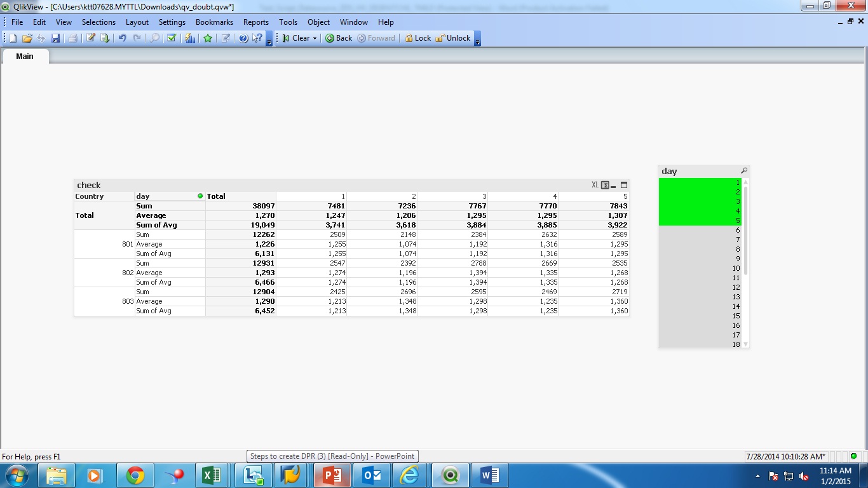The height and width of the screenshot is (488, 868).
Task: Minimize the check table object
Action: [x=614, y=186]
